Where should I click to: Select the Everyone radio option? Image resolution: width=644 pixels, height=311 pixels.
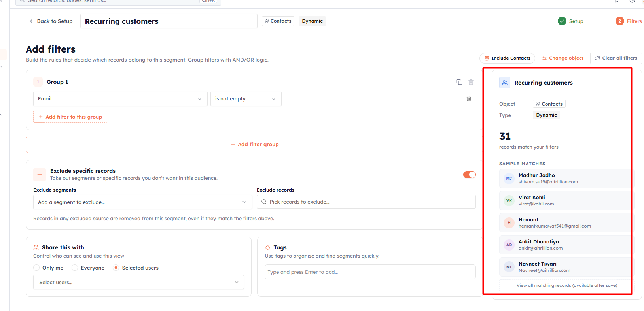75,268
